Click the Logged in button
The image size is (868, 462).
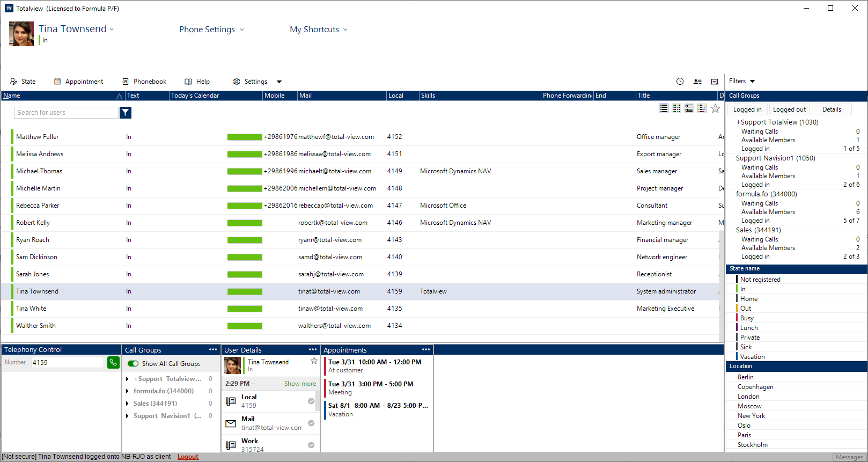747,109
